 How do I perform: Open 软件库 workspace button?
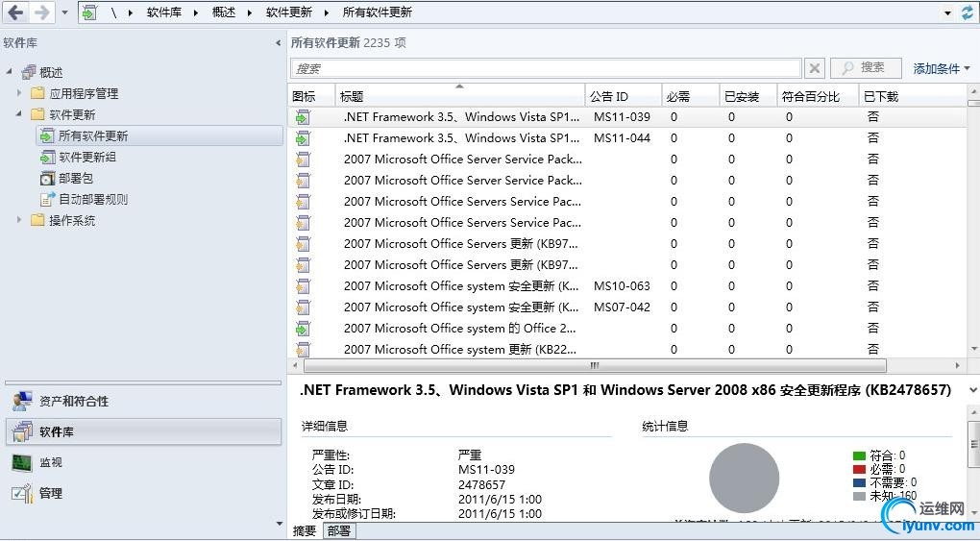click(x=143, y=431)
